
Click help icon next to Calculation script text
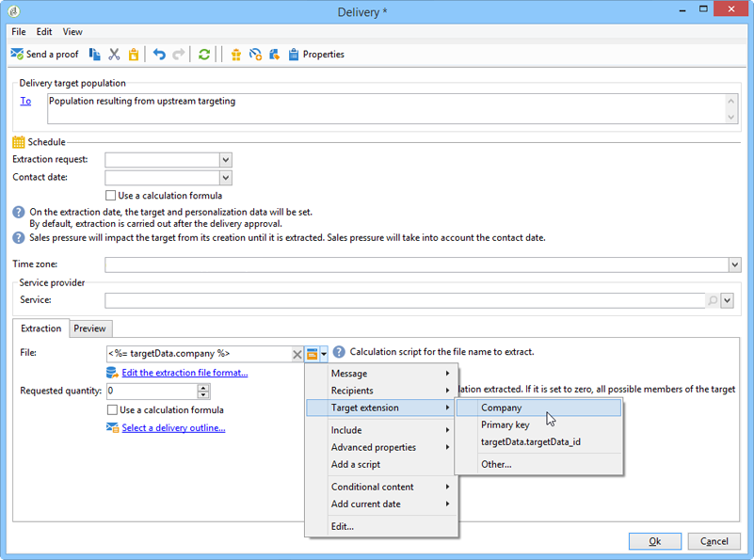[339, 352]
